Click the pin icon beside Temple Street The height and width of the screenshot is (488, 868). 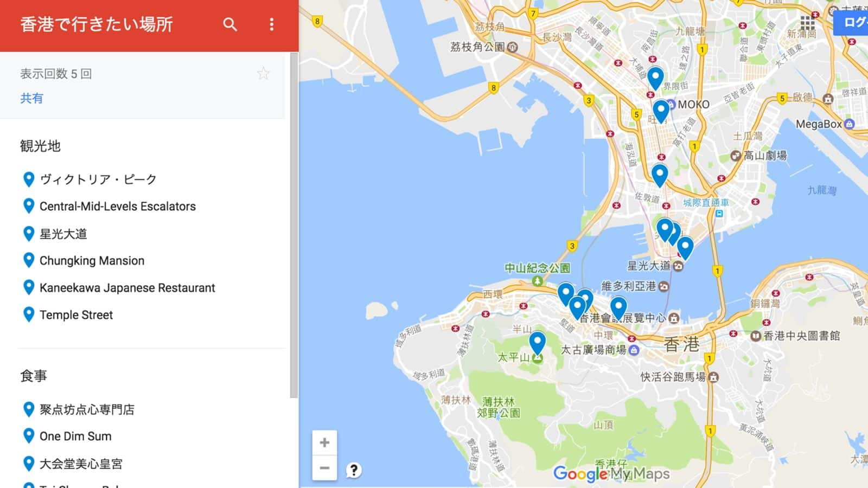point(29,314)
